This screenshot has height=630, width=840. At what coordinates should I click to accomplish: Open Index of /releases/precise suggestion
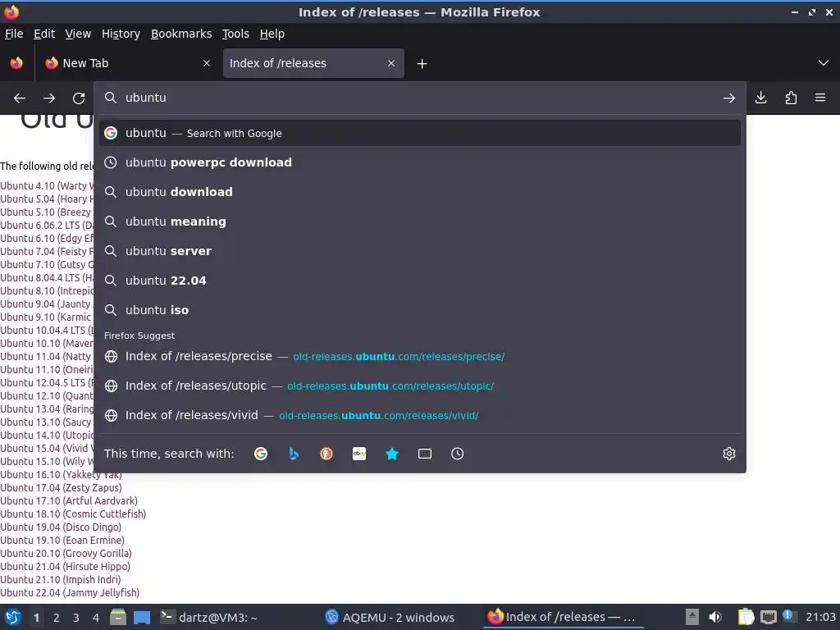point(420,356)
